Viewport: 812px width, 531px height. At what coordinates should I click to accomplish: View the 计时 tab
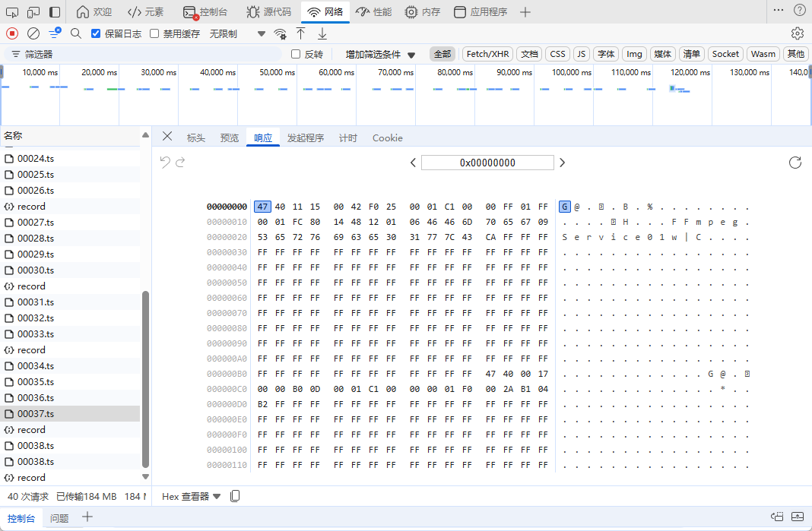tap(348, 137)
